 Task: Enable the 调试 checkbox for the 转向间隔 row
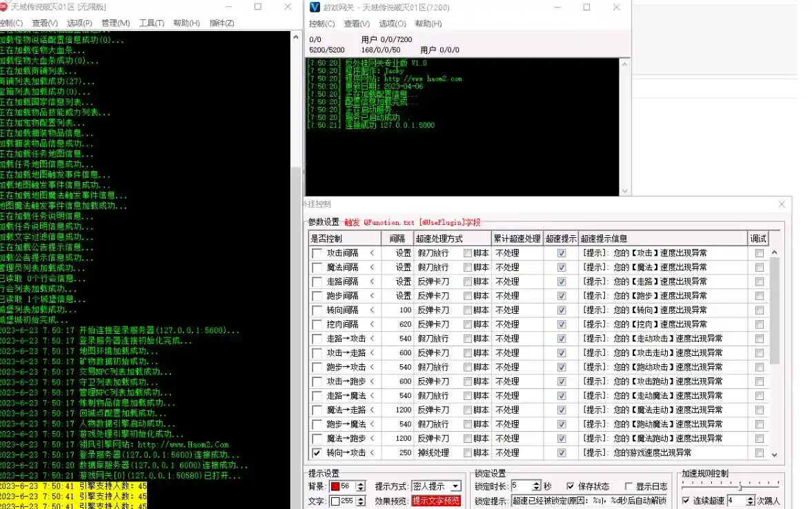[x=759, y=310]
